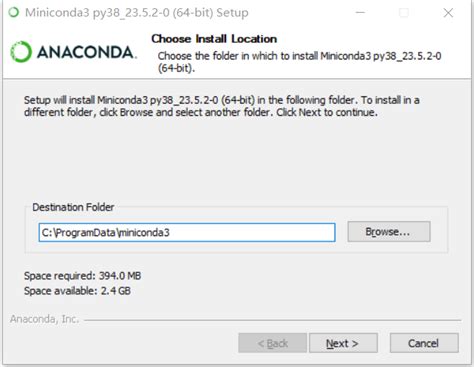Click the Space available 2.4 GB text
Screen dimensions: 474x367
click(x=77, y=291)
